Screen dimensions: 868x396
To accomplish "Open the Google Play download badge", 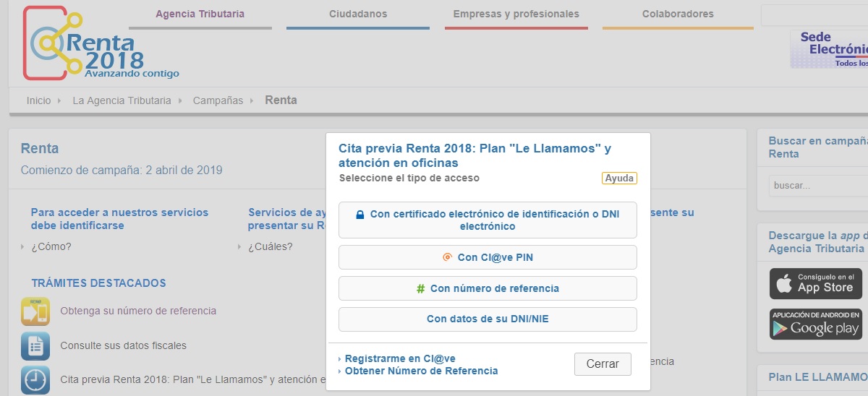I will (815, 324).
